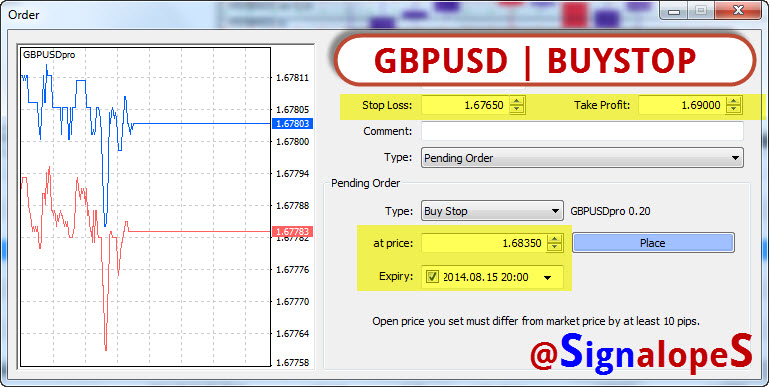Select the at price input field
The image size is (769, 387).
(484, 243)
